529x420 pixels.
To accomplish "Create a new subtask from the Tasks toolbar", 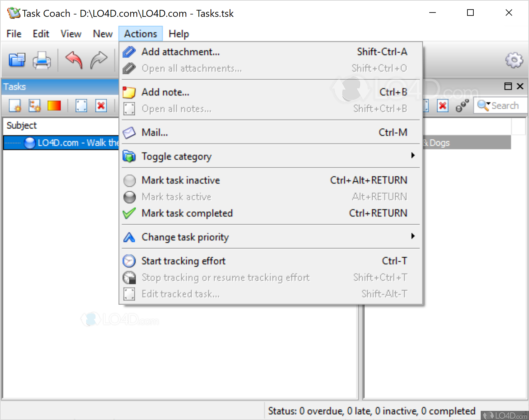I will pos(35,106).
